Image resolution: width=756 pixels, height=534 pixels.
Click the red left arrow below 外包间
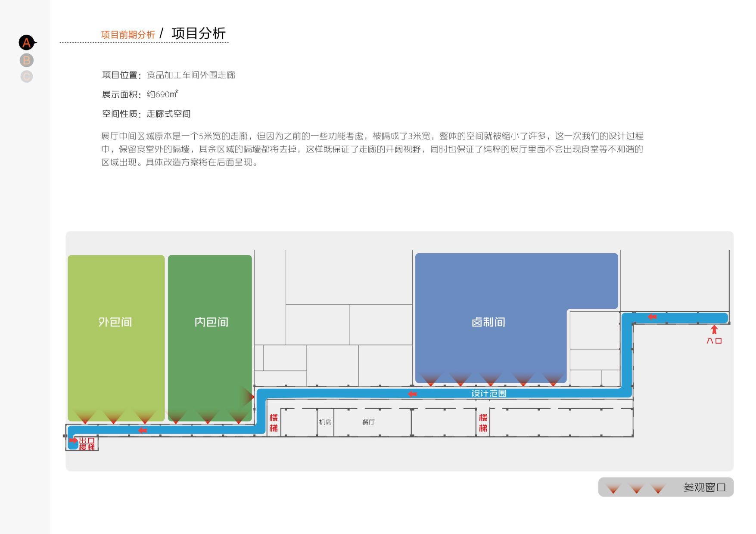coord(142,430)
